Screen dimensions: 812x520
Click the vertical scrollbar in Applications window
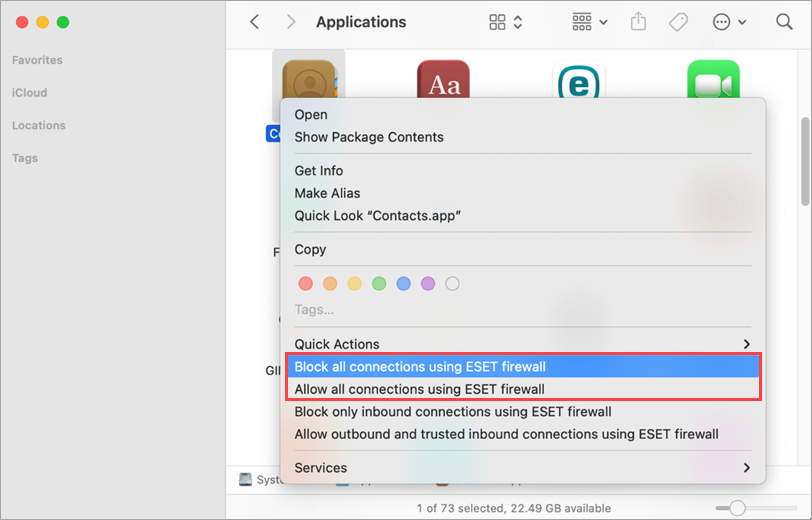[x=805, y=161]
